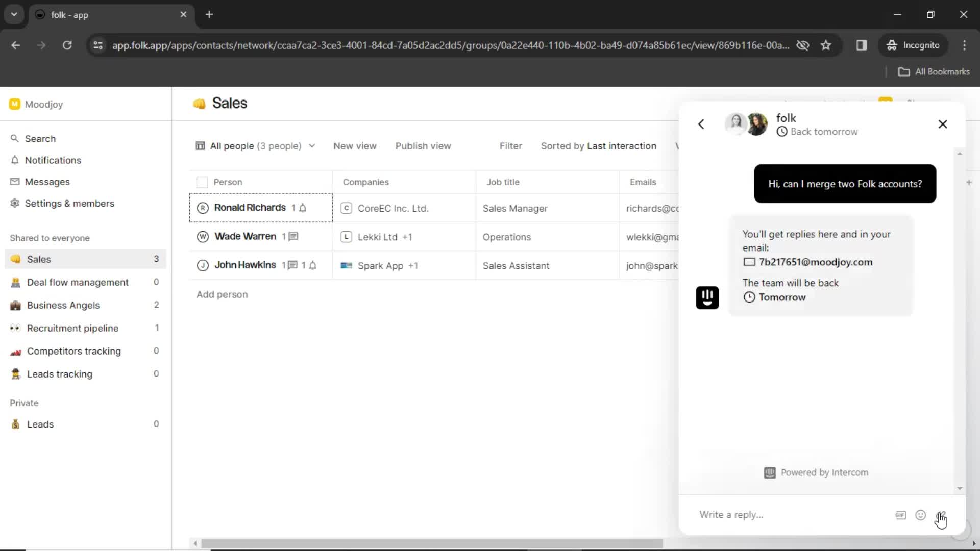The width and height of the screenshot is (980, 551).
Task: Click John Hawkins note icon
Action: (x=293, y=265)
